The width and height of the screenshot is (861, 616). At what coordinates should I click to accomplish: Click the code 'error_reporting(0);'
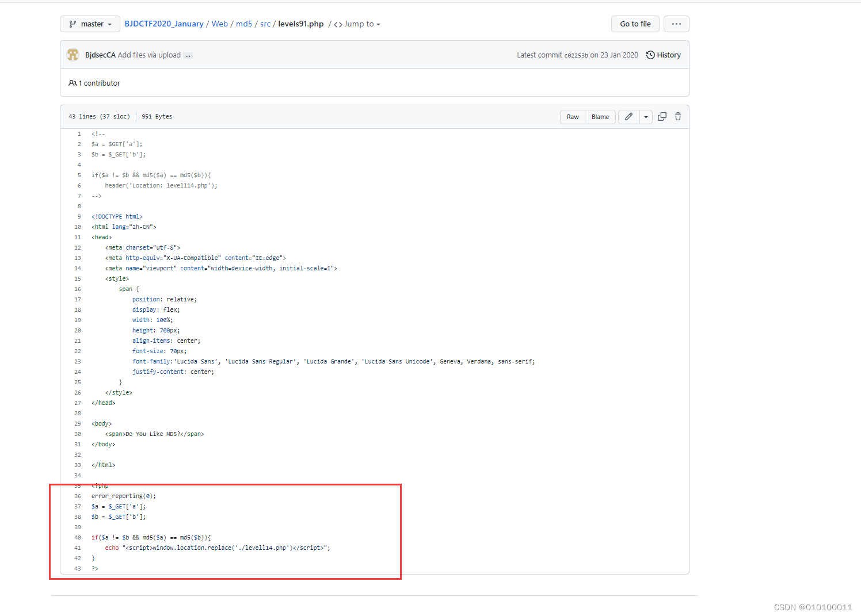(x=124, y=496)
